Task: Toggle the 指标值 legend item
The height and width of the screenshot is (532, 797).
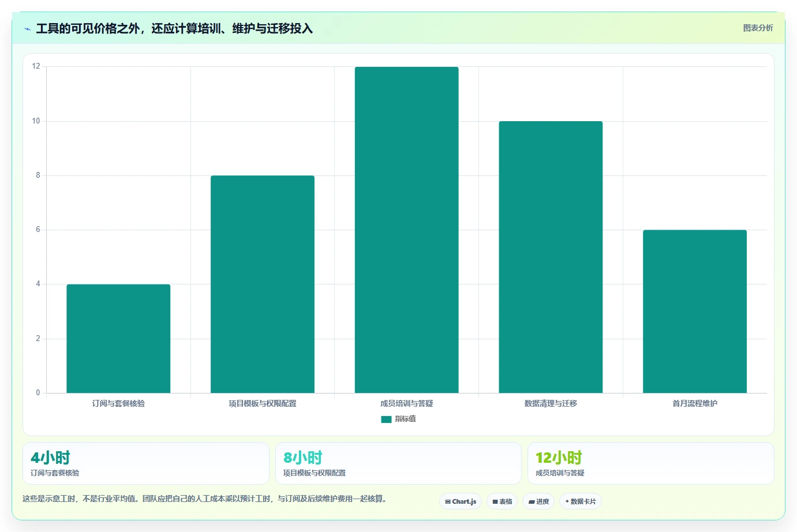Action: (398, 419)
